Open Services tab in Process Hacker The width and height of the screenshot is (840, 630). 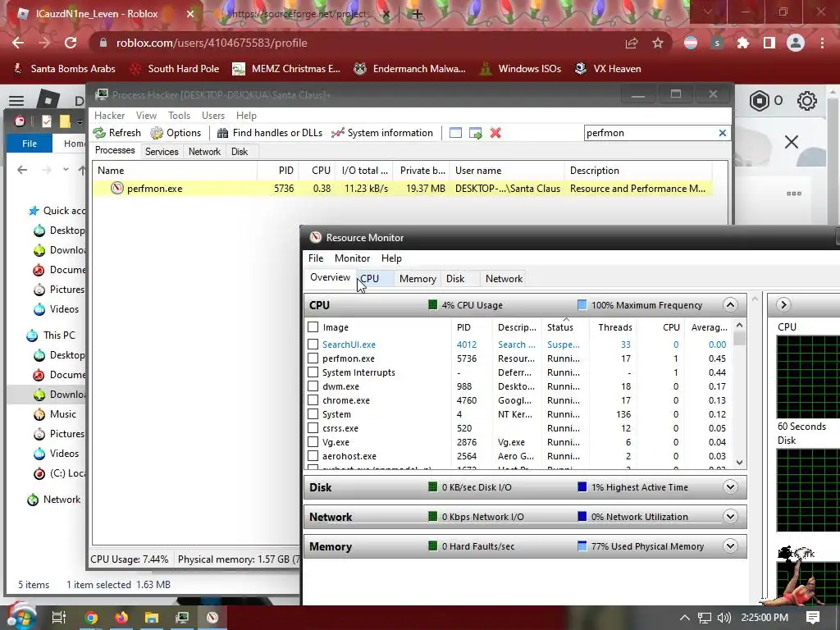click(x=162, y=152)
